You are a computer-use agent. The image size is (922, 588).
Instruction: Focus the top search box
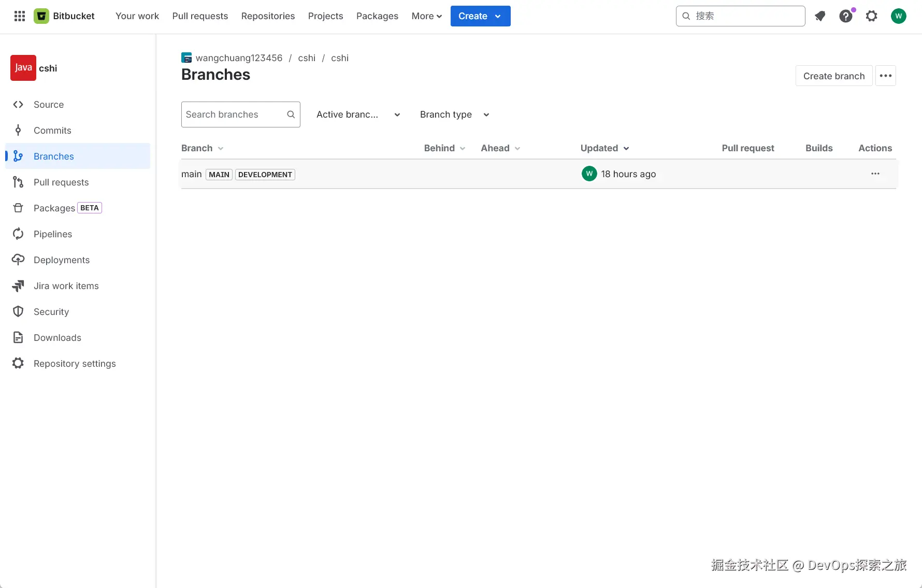pyautogui.click(x=741, y=16)
